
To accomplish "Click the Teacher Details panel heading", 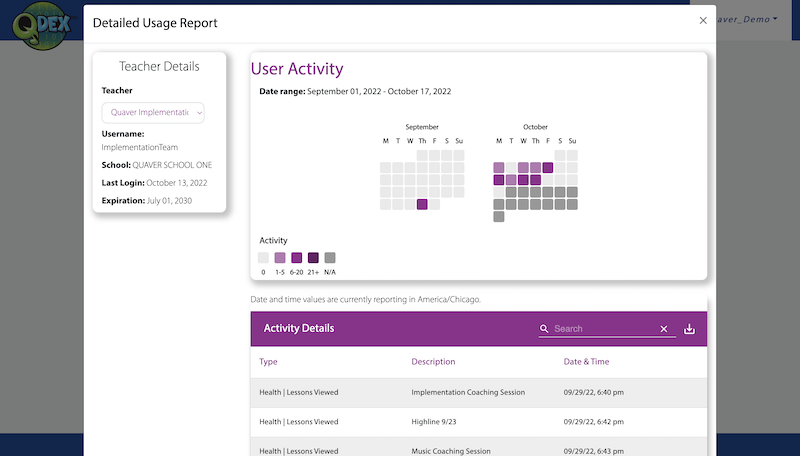I will [159, 66].
